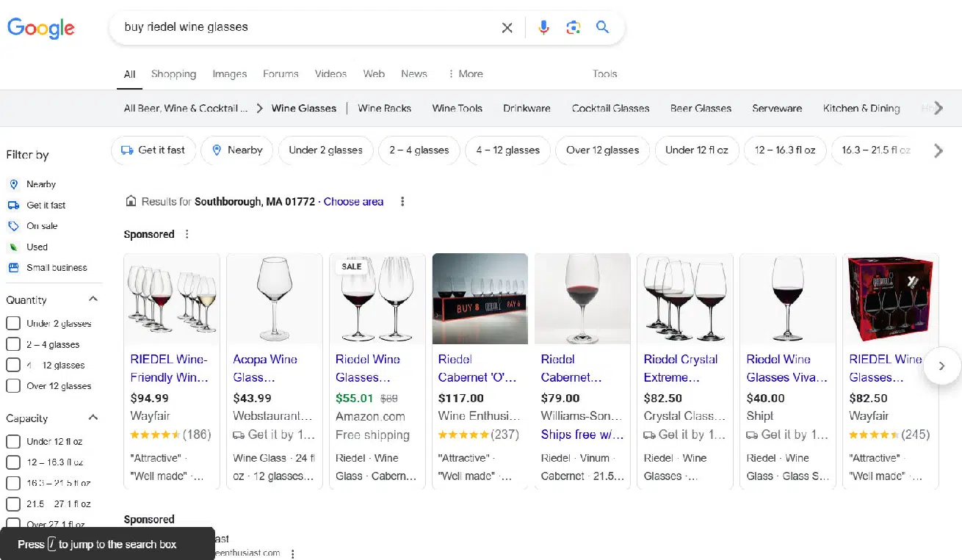Open Google Lens image search icon

574,28
